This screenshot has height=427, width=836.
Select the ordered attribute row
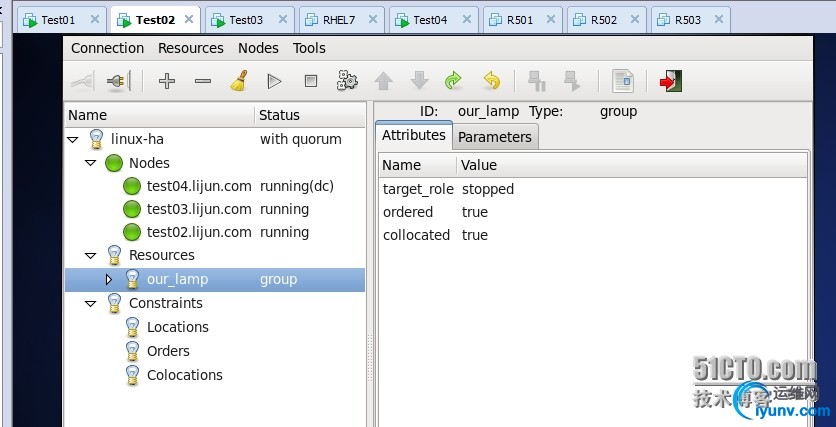[593, 212]
